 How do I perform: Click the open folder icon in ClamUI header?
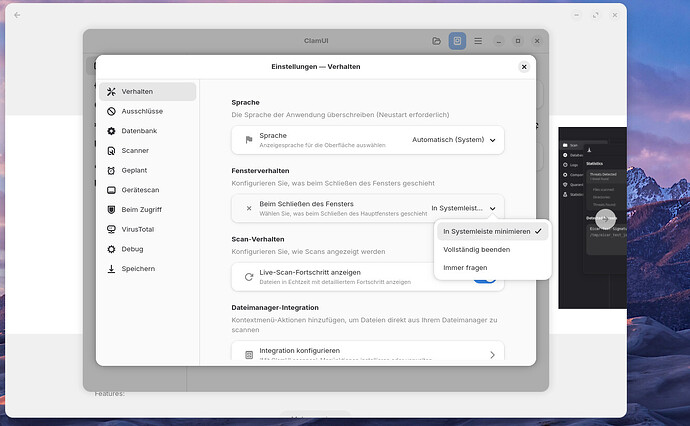[437, 41]
